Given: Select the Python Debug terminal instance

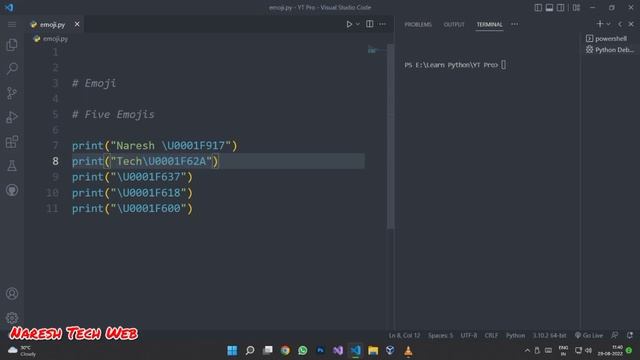Looking at the screenshot, I should 610,50.
